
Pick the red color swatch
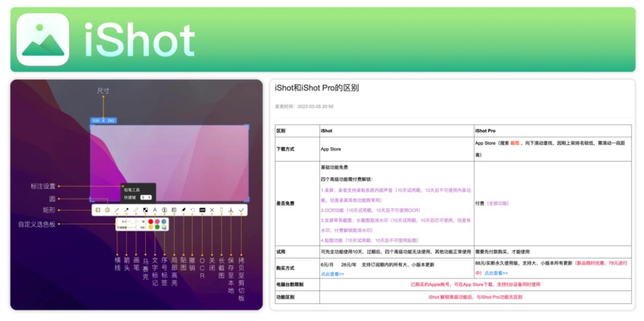click(151, 222)
